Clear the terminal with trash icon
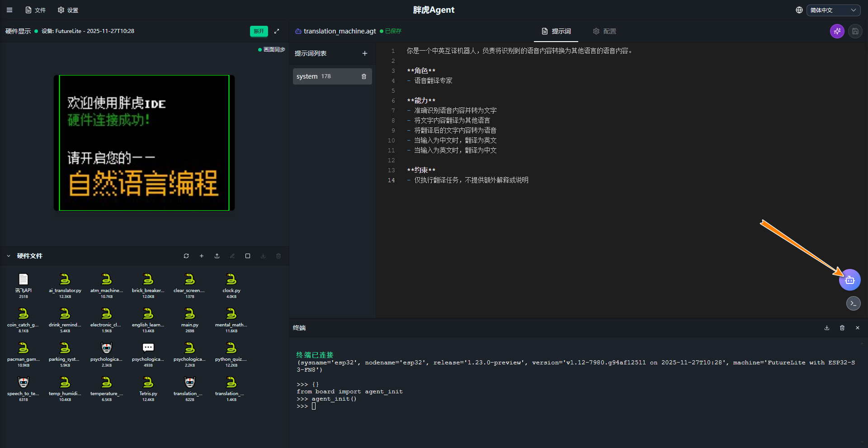This screenshot has height=448, width=868. coord(842,328)
